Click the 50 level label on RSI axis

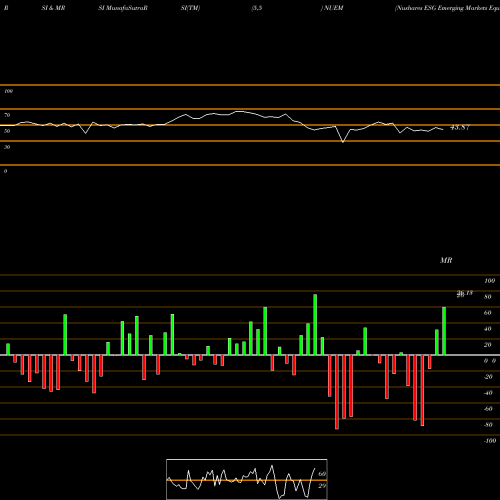(7, 131)
